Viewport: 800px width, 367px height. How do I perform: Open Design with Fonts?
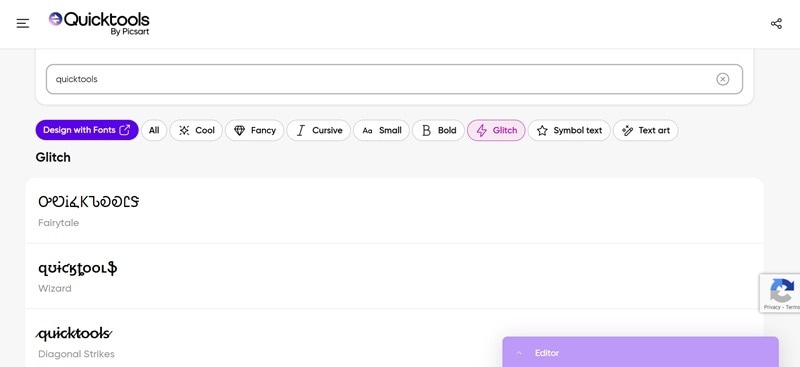[87, 130]
